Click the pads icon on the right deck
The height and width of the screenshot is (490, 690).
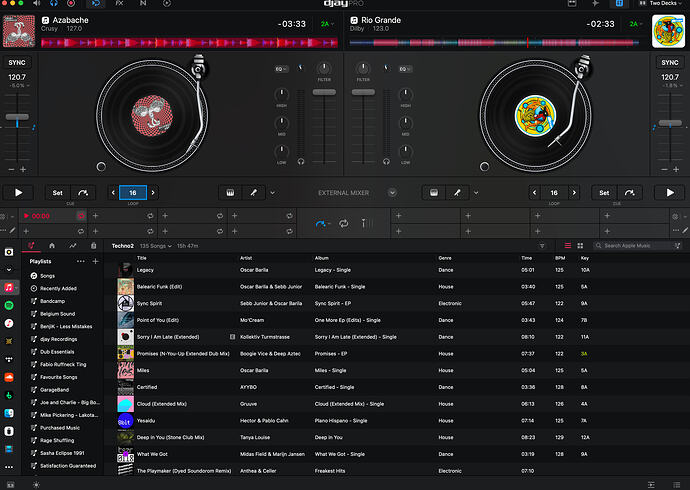tap(433, 193)
